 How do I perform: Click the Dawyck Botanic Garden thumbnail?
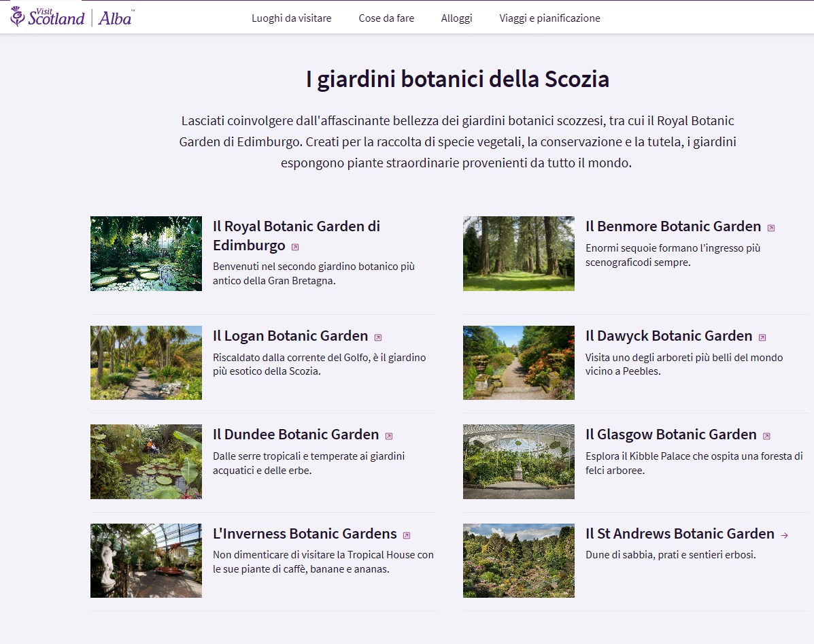tap(519, 362)
